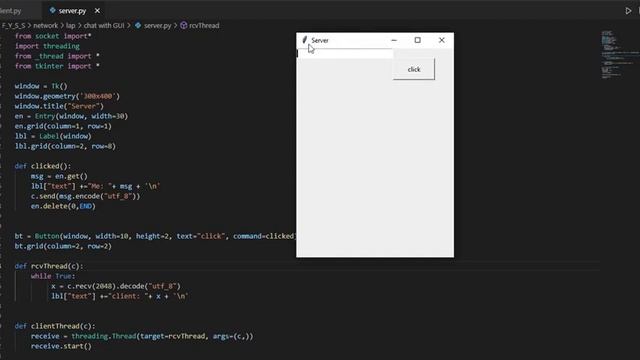The width and height of the screenshot is (640, 360).
Task: Open the network breadcrumb folder
Action: [x=45, y=25]
